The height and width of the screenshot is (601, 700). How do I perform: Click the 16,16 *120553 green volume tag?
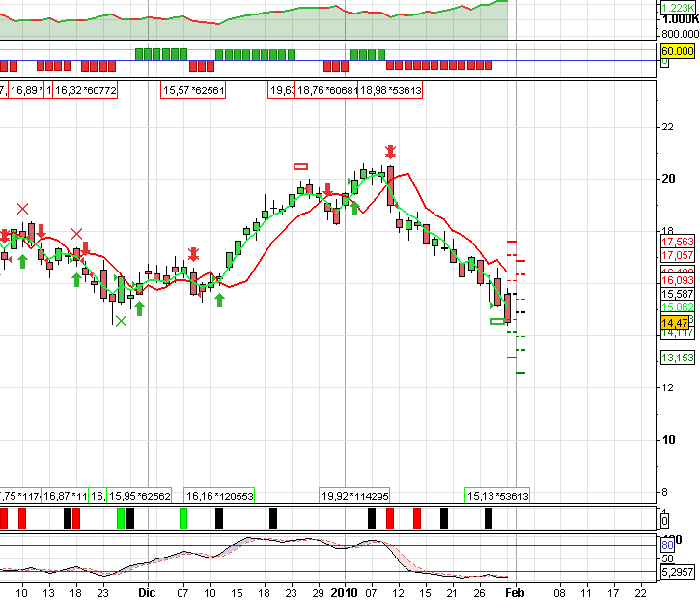coord(219,495)
